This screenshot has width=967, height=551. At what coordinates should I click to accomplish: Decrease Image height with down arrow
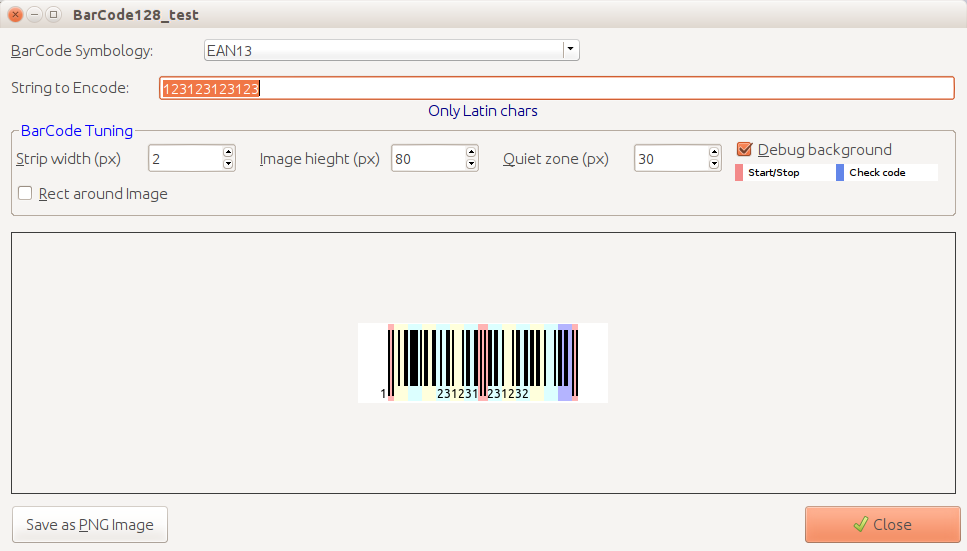point(471,164)
